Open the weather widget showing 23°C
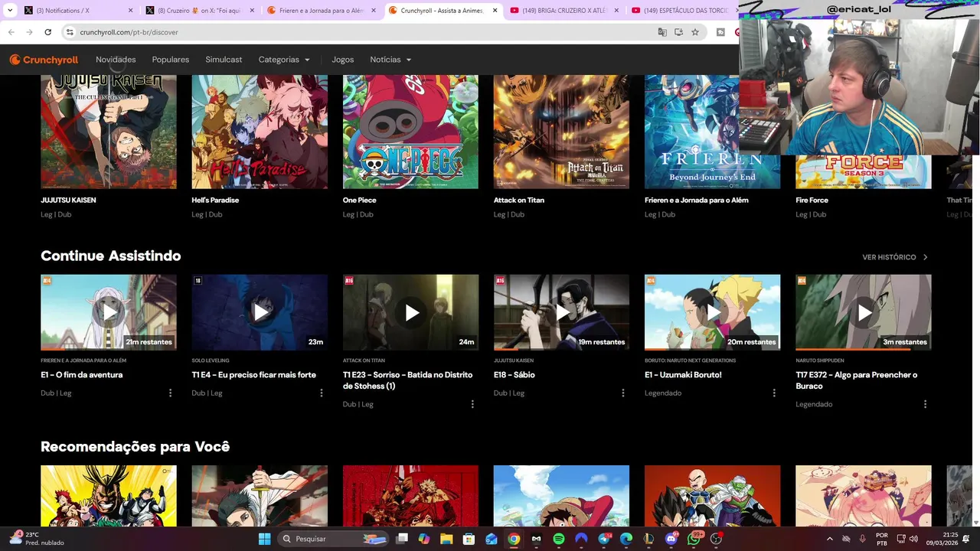The height and width of the screenshot is (551, 980). point(37,539)
